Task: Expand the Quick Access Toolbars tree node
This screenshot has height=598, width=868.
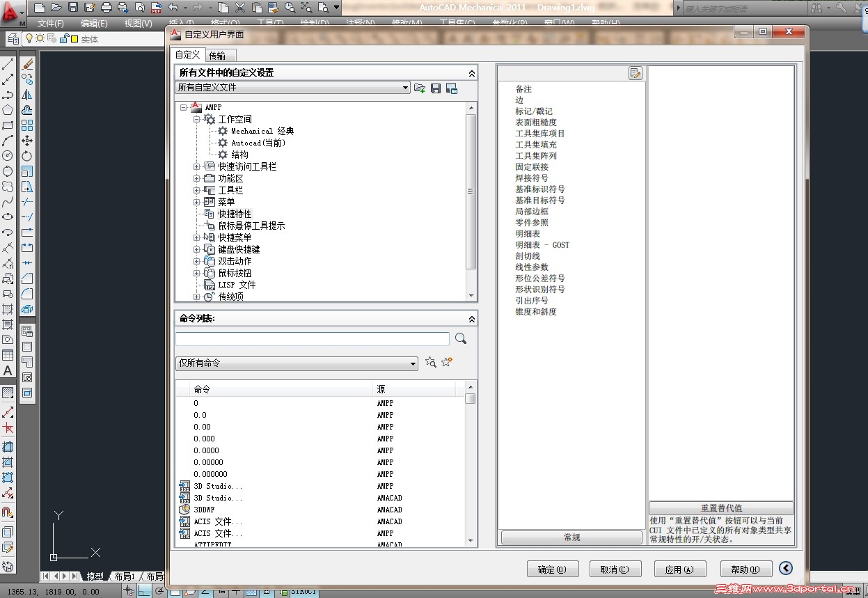Action: tap(197, 166)
